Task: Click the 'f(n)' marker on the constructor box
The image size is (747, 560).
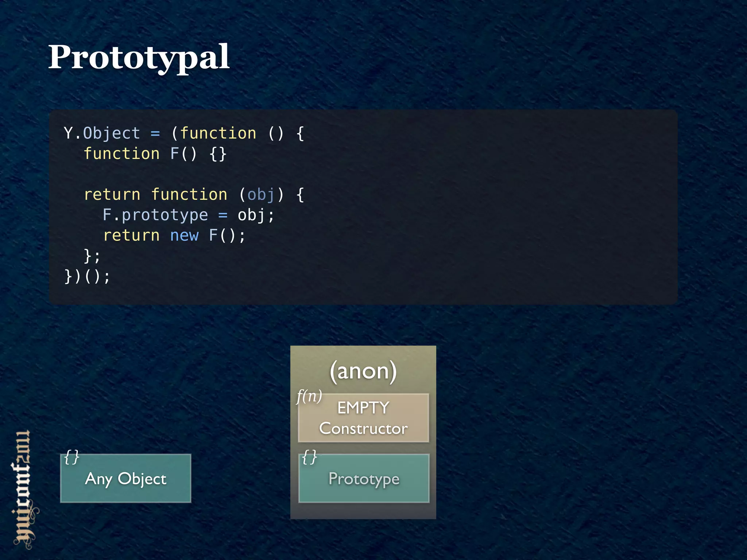Action: point(309,396)
